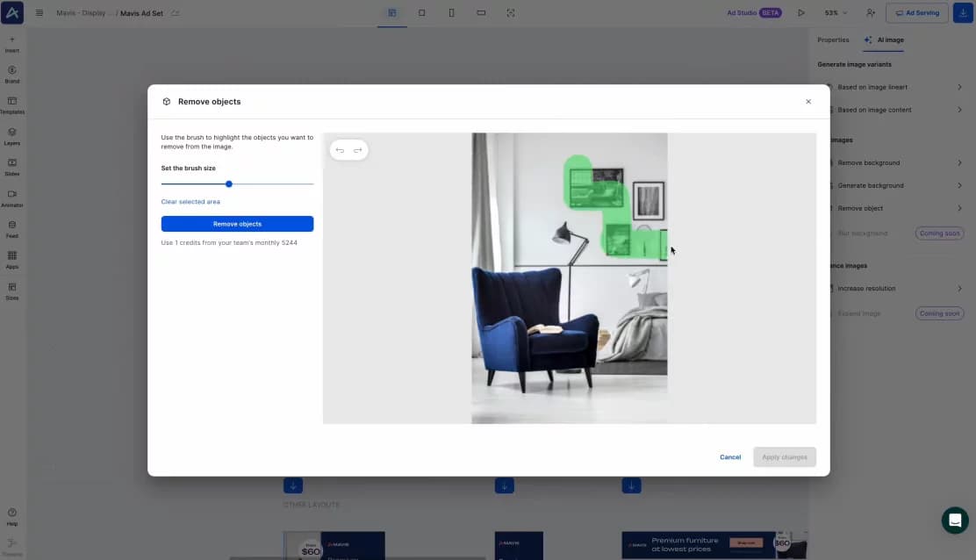Click the brush size slider handle
Screen dimensions: 976x560
point(229,184)
